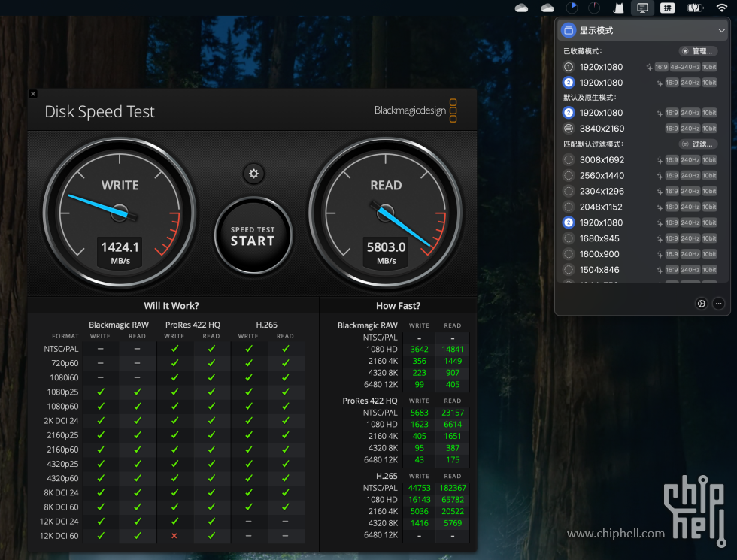Click the 23157 read value
The width and height of the screenshot is (737, 560).
pos(453,413)
